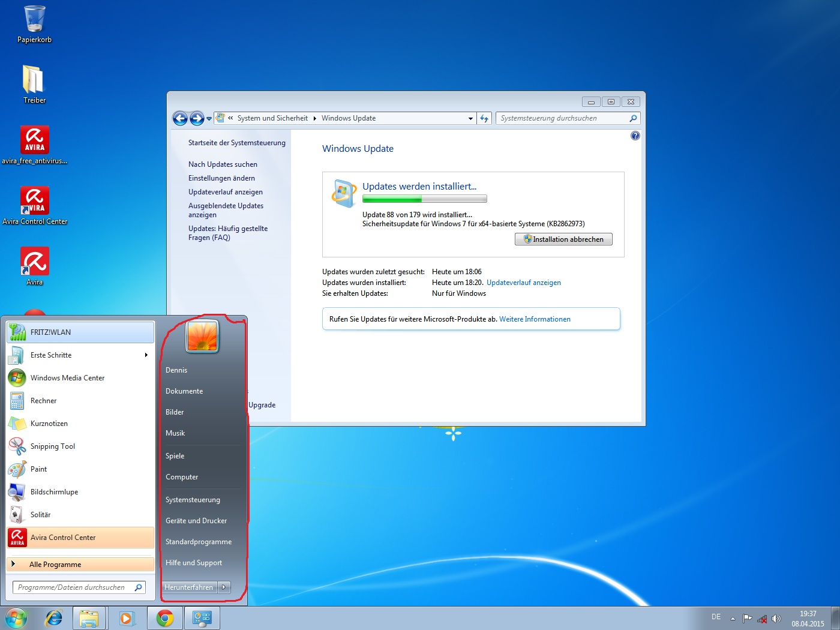
Task: Open Computer from Start menu
Action: pos(182,477)
